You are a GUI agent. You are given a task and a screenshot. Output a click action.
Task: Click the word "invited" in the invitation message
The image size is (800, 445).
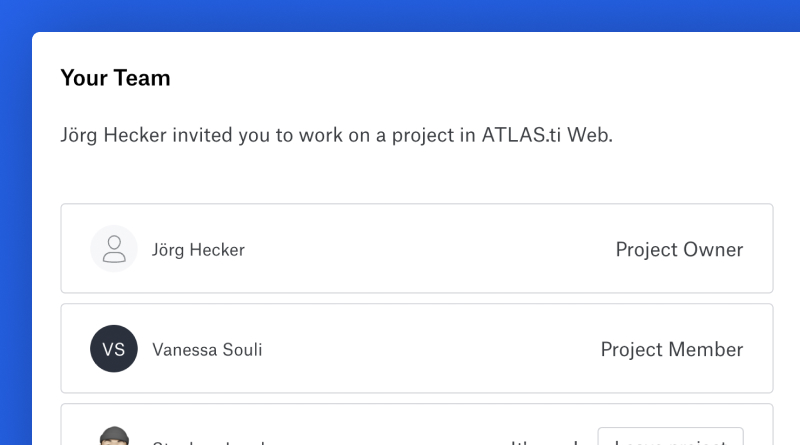(x=204, y=135)
